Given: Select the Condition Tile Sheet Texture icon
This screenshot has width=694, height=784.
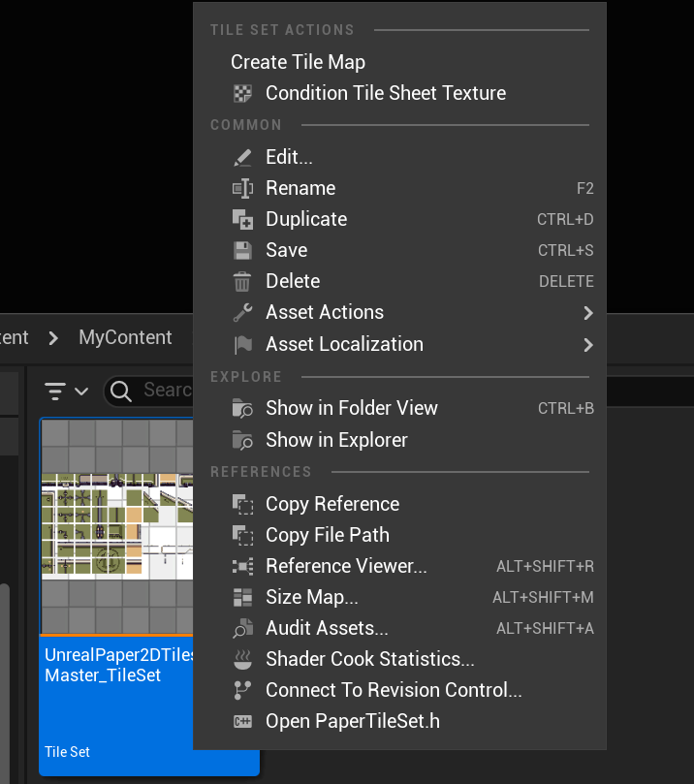Looking at the screenshot, I should pyautogui.click(x=244, y=93).
